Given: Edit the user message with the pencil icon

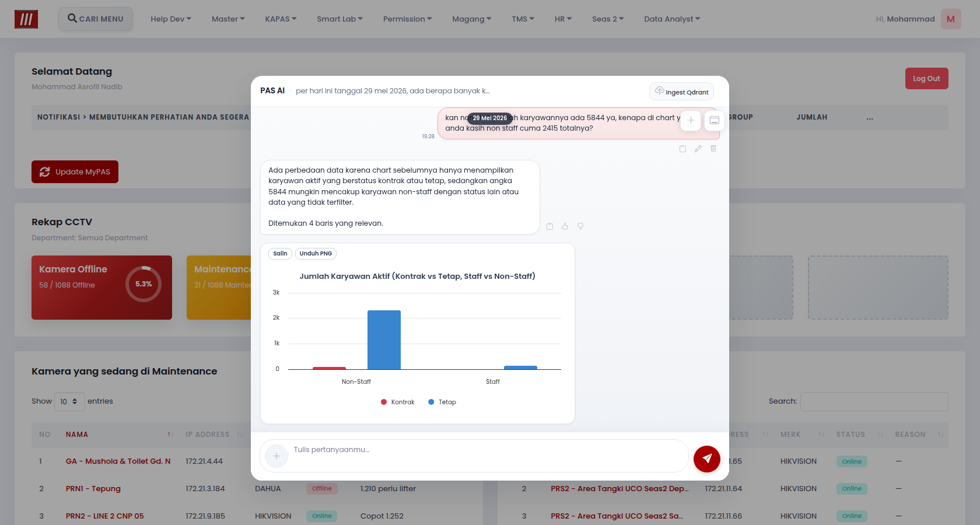Looking at the screenshot, I should tap(698, 149).
